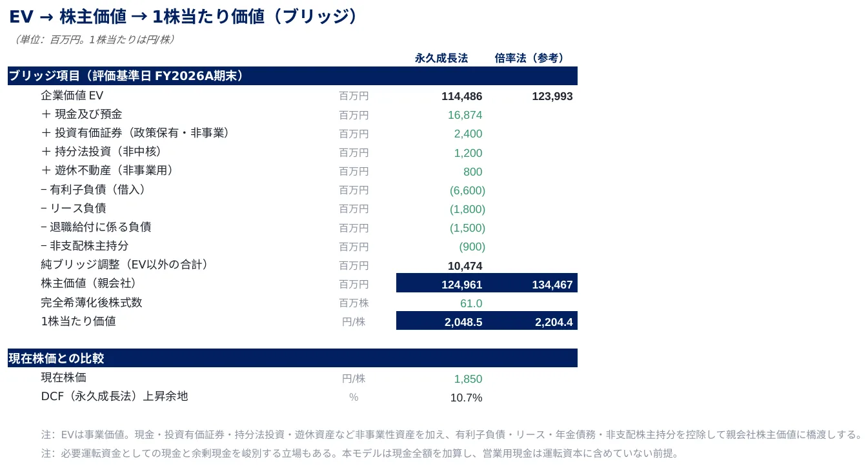Click the second footnote starting '注：必要運転資金'
The width and height of the screenshot is (868, 466).
click(359, 453)
